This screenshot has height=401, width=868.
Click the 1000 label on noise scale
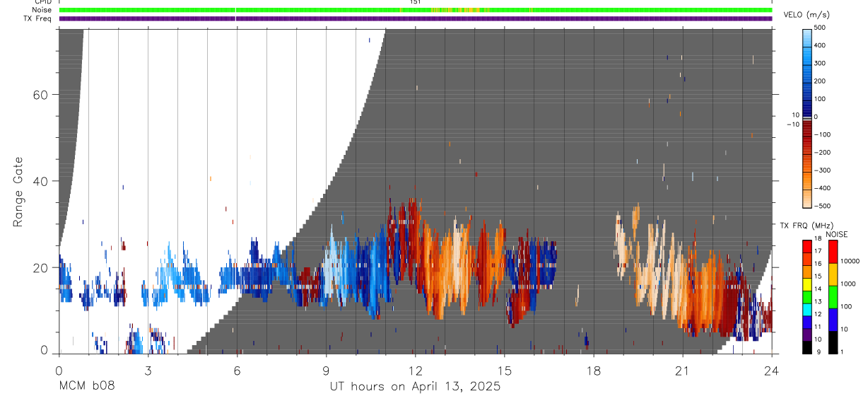848,284
